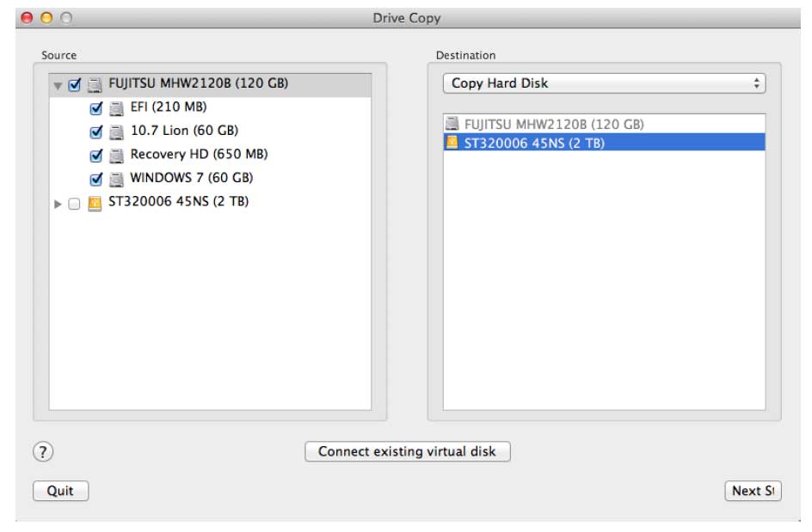Screen dimensions: 812x532
Task: Select WINDOWS 7 (60 GB) partition label
Action: click(x=192, y=178)
